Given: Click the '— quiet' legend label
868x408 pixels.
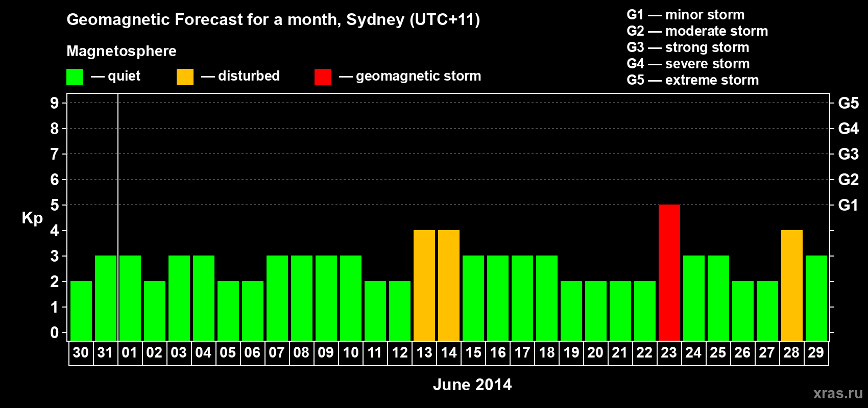Looking at the screenshot, I should point(115,76).
